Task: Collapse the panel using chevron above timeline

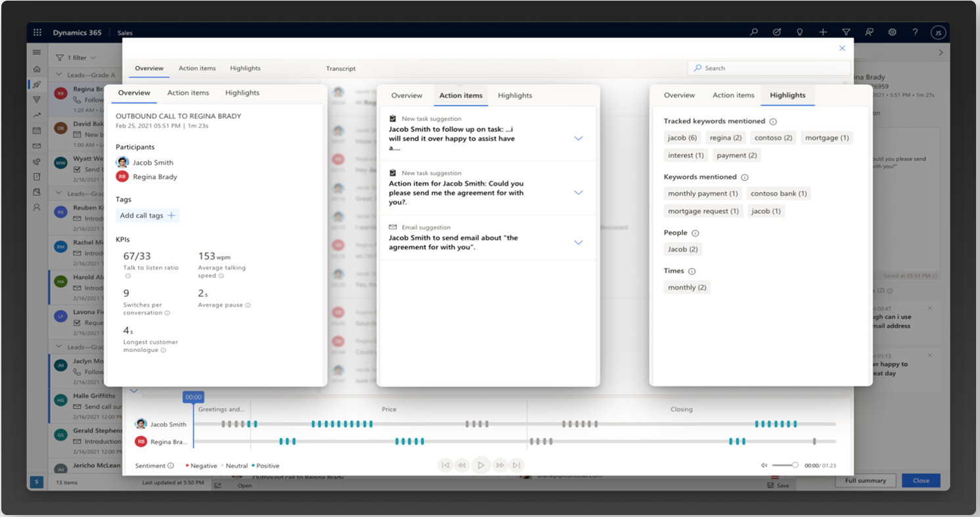Action: 134,391
